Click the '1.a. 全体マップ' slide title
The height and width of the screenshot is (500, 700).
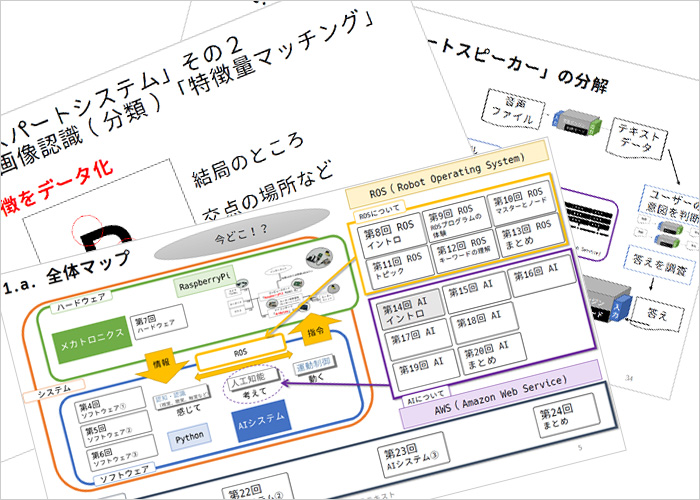pos(67,274)
